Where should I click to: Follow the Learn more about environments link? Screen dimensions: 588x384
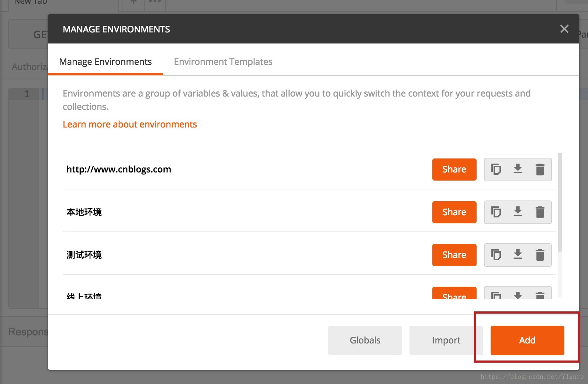point(130,125)
